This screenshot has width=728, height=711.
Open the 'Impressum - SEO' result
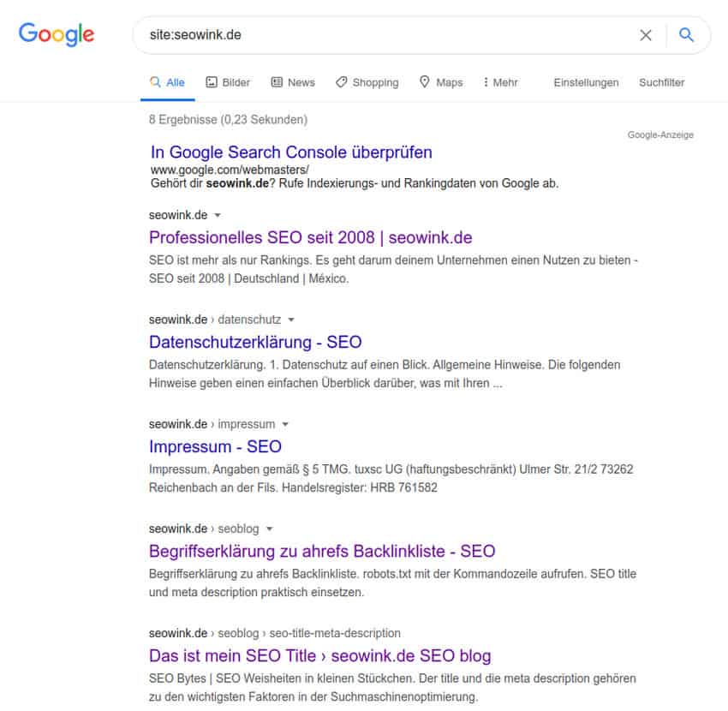215,447
